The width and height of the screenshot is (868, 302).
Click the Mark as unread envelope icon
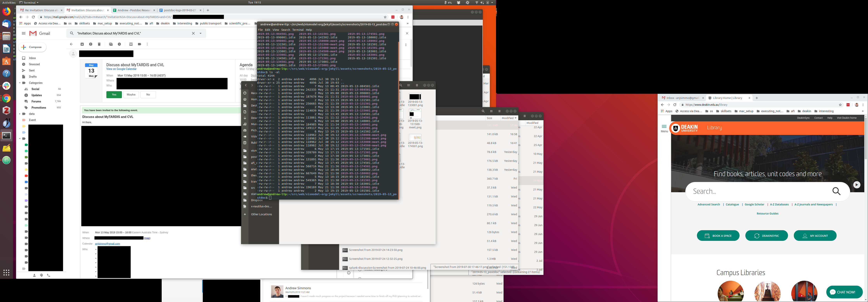(110, 44)
